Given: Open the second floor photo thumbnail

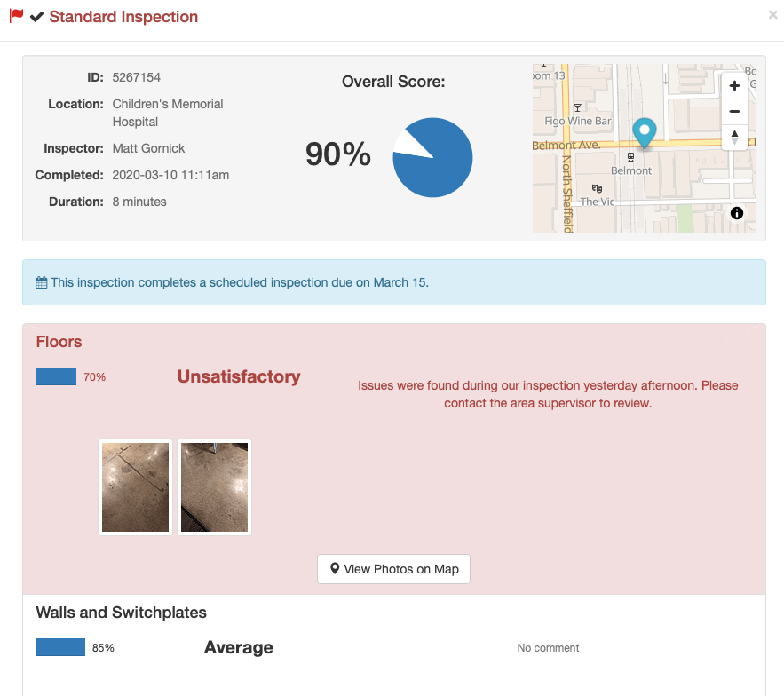Looking at the screenshot, I should click(214, 487).
